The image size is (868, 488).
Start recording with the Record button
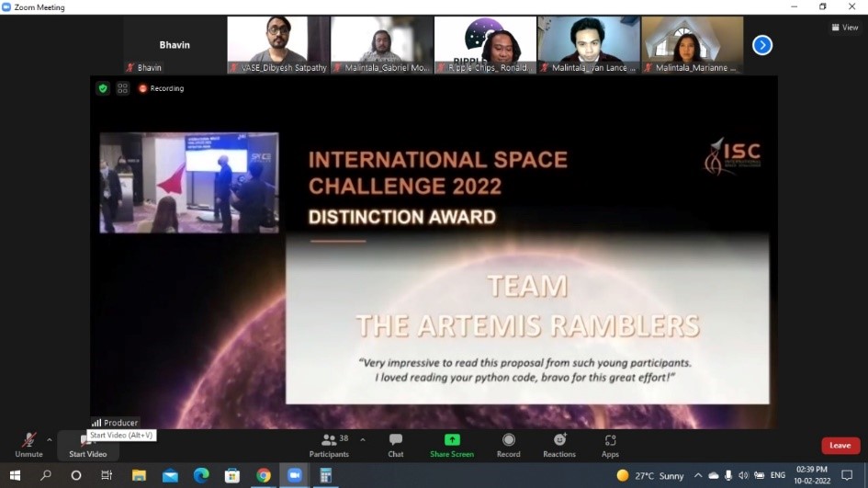pos(508,446)
